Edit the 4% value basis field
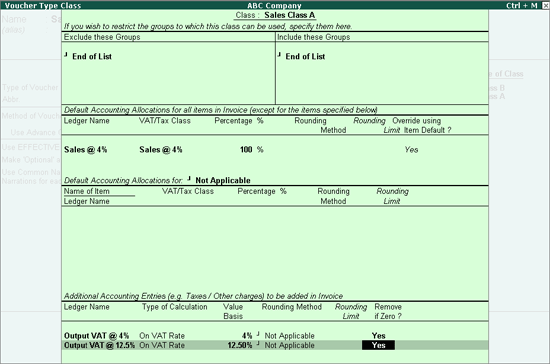This screenshot has width=550, height=364. (247, 336)
